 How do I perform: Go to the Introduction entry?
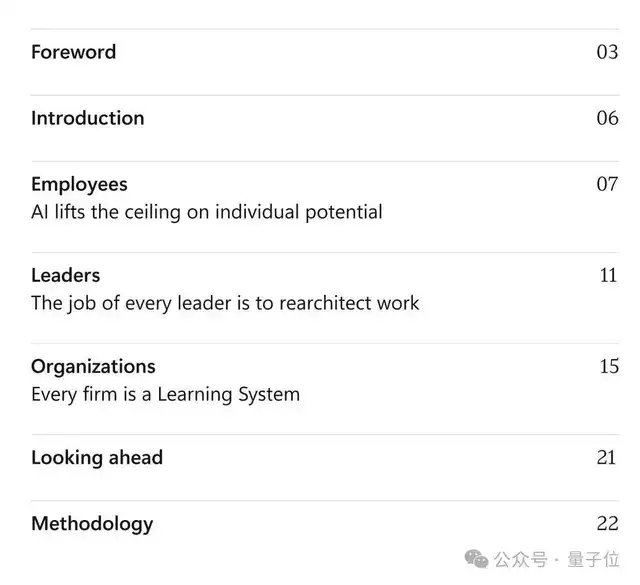pos(88,118)
